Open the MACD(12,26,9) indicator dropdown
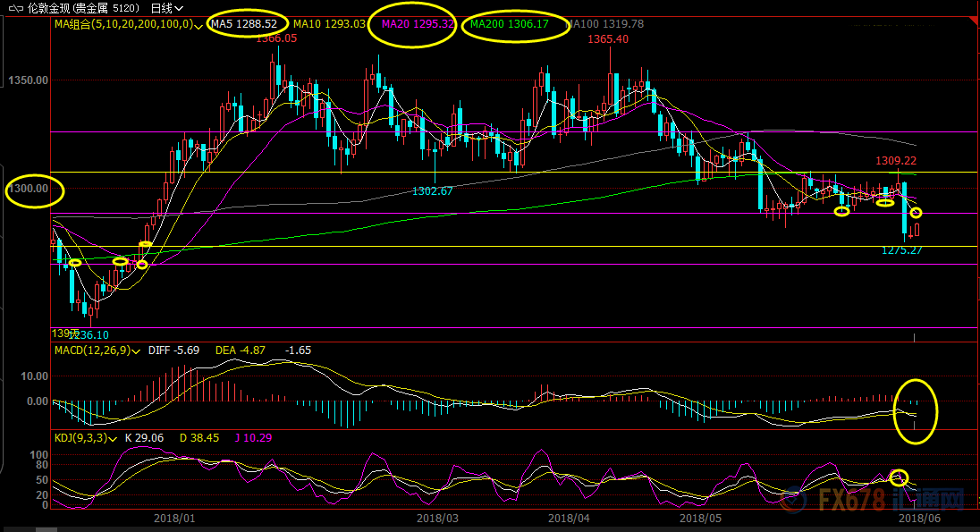Screen dimensions: 980x532 [136, 350]
